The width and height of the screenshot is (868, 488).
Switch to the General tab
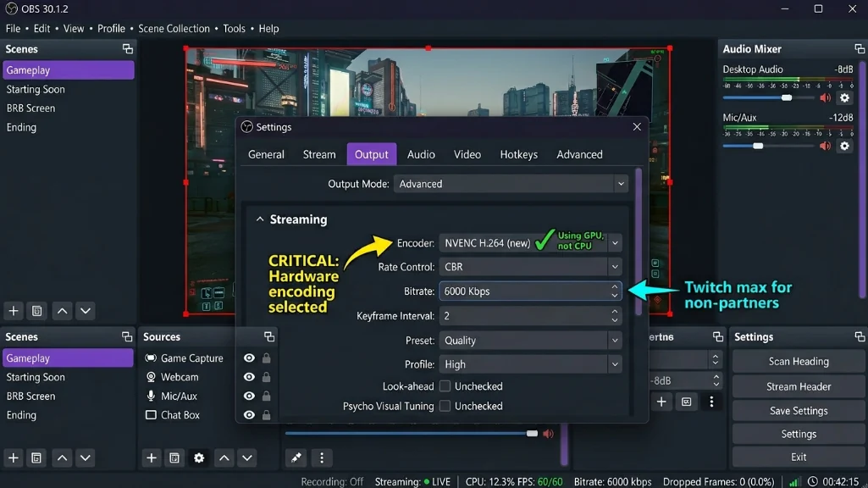[266, 154]
